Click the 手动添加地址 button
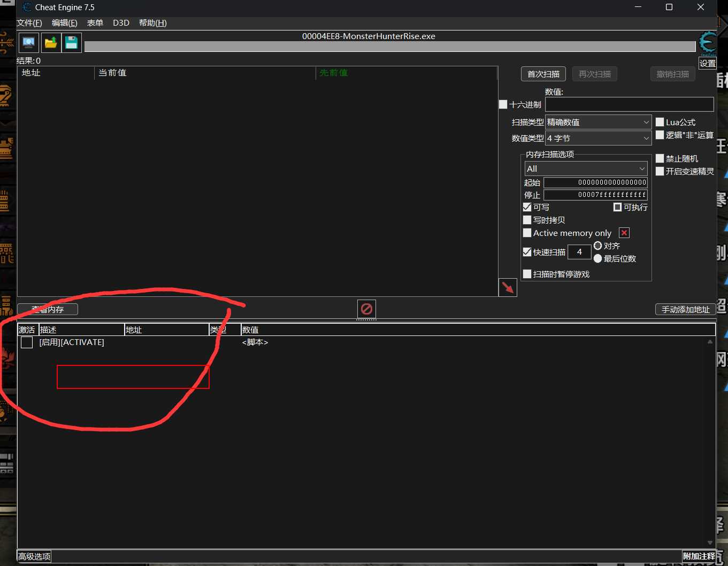 (685, 309)
